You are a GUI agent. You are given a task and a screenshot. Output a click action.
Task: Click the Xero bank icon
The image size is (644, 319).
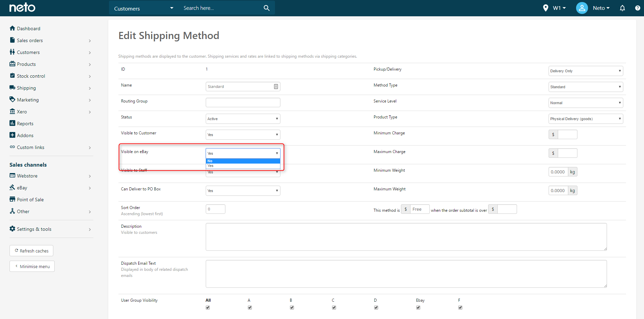coord(13,111)
